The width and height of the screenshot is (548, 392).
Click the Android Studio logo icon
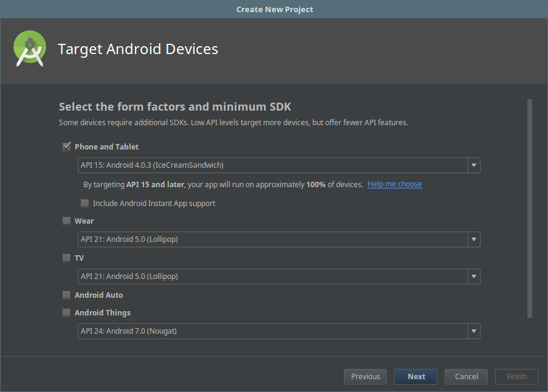30,49
